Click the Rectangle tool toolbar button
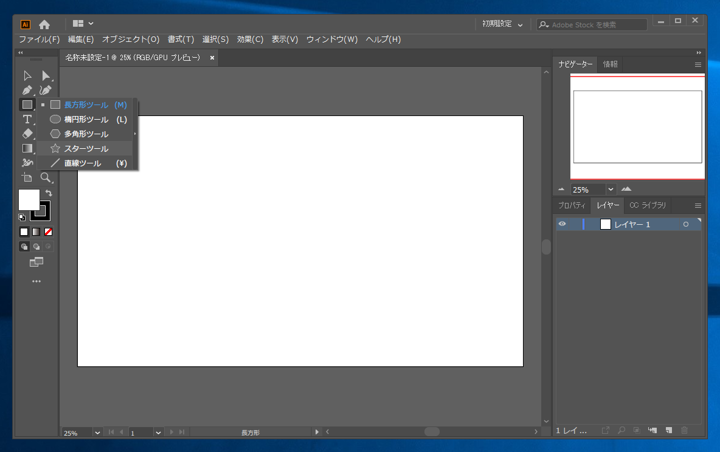 click(x=27, y=105)
